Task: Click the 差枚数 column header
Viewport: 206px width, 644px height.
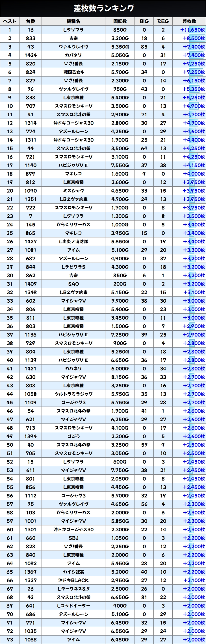Action: click(x=189, y=21)
